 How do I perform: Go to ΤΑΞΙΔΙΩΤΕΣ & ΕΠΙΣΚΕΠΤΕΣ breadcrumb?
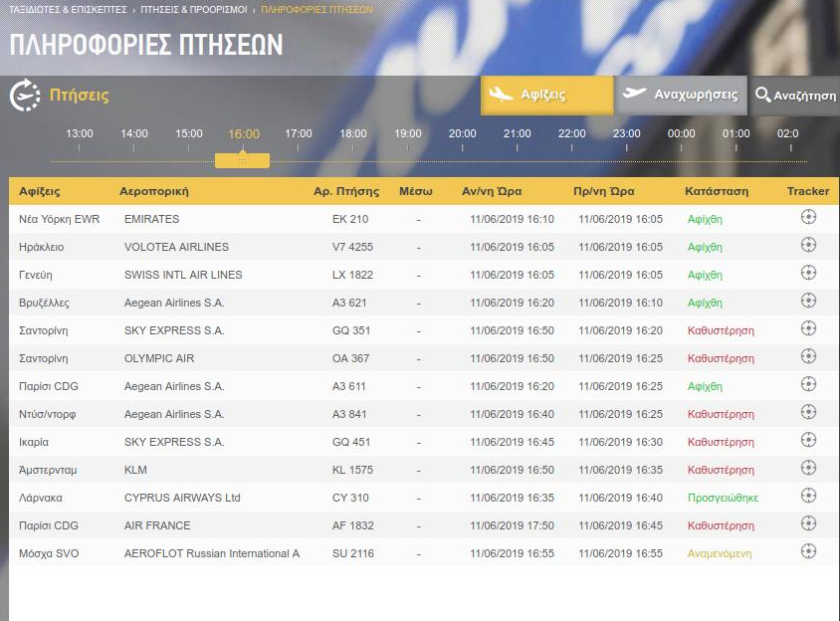point(68,10)
